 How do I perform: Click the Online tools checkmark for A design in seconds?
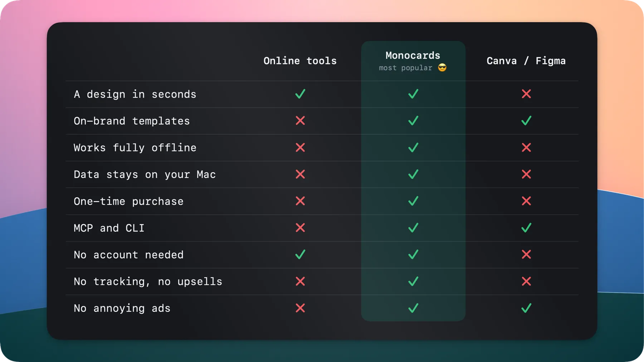click(x=300, y=94)
